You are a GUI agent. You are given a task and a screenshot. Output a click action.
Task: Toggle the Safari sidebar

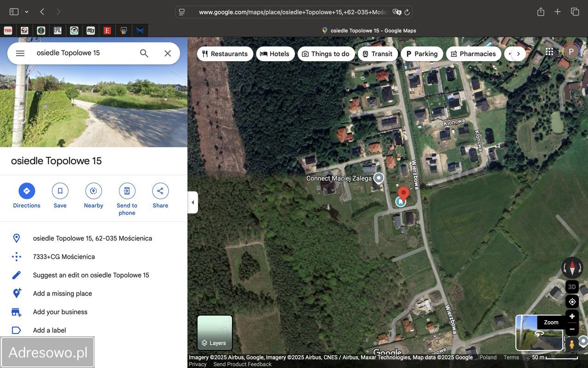click(14, 12)
